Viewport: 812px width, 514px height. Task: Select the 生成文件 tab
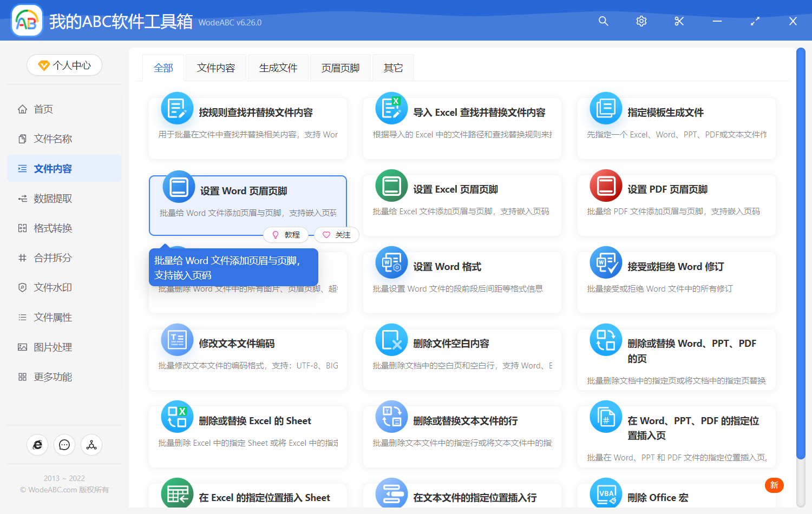278,67
